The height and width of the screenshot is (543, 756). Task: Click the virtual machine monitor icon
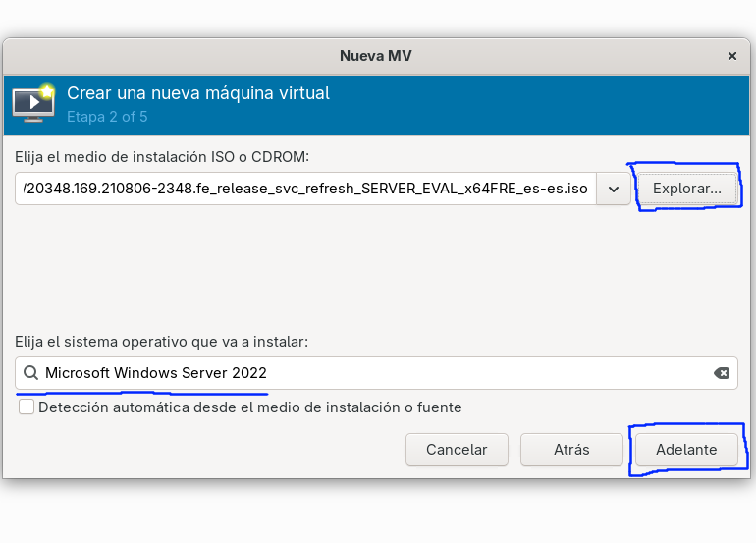pyautogui.click(x=33, y=103)
